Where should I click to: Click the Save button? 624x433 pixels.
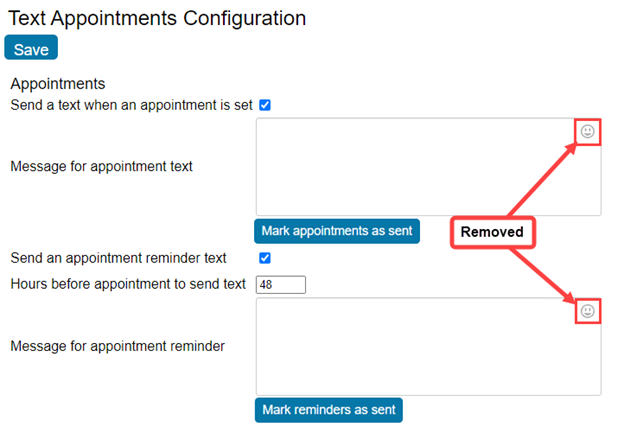point(31,48)
